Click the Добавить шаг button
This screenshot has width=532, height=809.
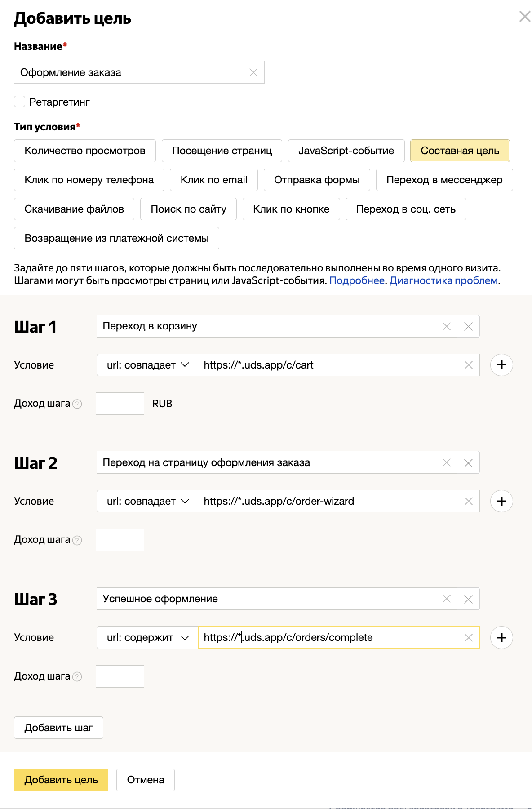(58, 728)
